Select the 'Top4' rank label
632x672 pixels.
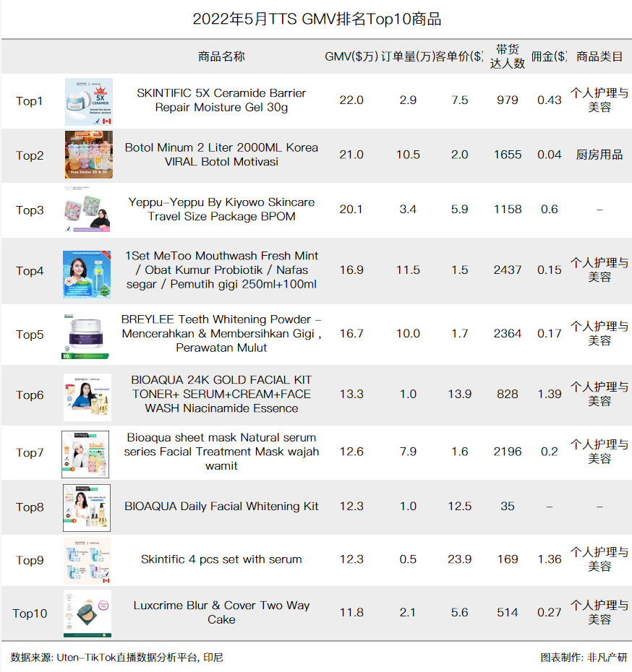(x=30, y=271)
